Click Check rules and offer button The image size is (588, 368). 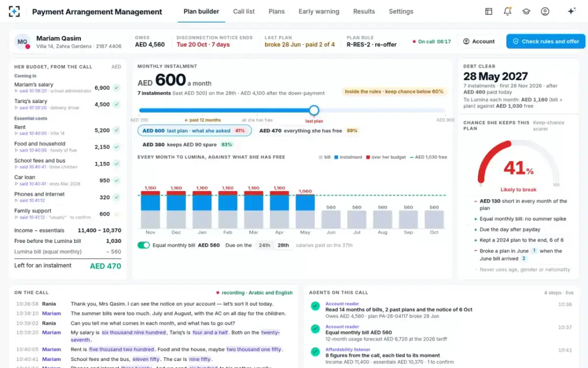click(x=546, y=41)
